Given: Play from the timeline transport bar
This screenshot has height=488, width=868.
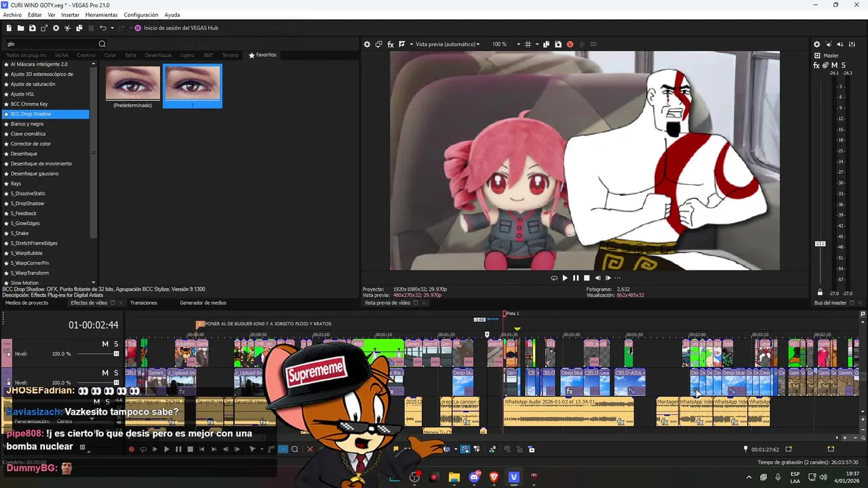Looking at the screenshot, I should pos(166,449).
